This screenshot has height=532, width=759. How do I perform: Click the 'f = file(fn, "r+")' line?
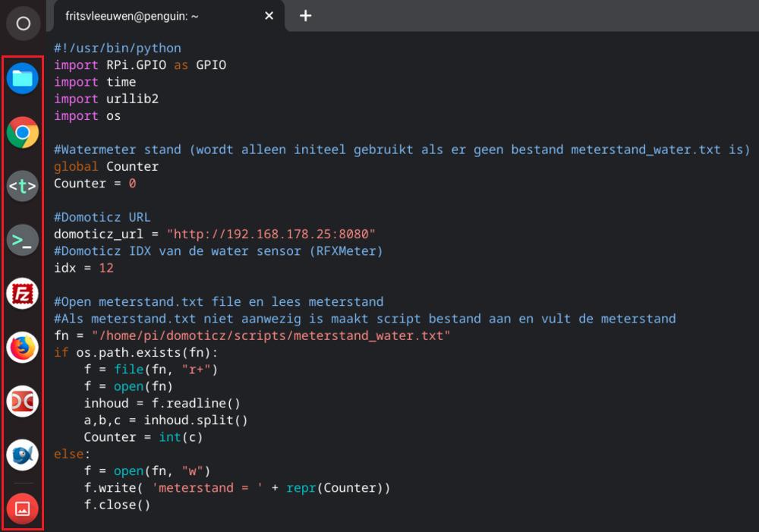tap(151, 370)
